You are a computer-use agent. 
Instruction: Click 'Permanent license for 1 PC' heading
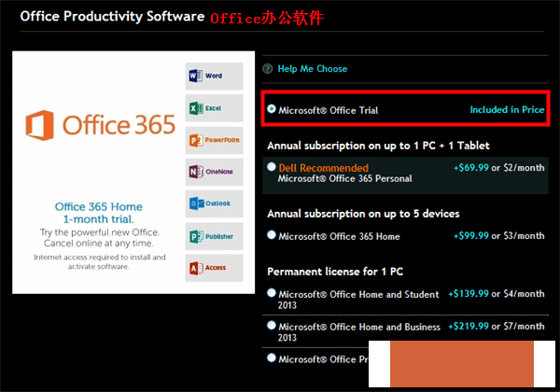coord(335,272)
